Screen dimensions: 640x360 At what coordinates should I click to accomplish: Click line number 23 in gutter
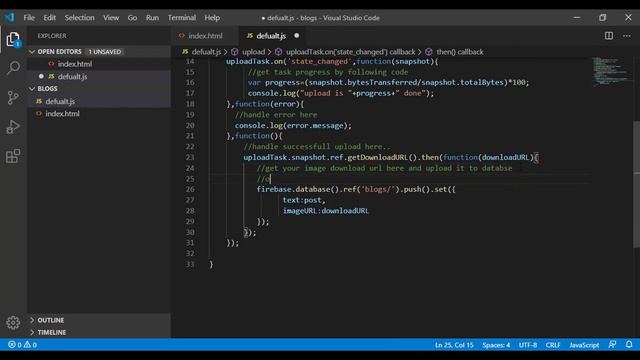click(x=190, y=157)
